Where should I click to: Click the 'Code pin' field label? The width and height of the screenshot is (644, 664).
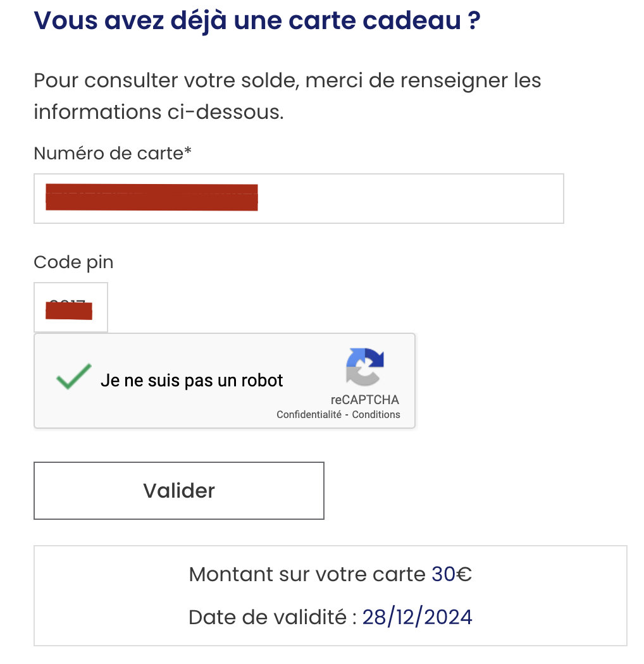pyautogui.click(x=73, y=261)
